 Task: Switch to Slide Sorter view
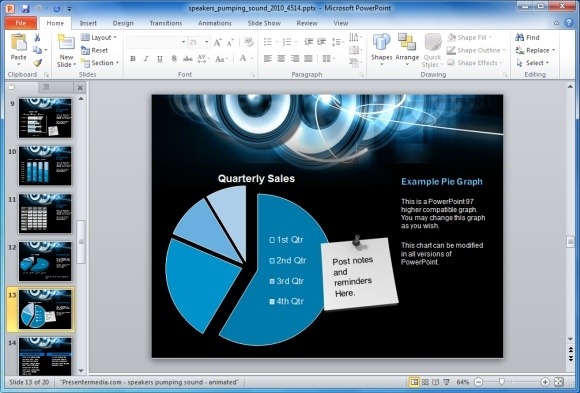425,382
